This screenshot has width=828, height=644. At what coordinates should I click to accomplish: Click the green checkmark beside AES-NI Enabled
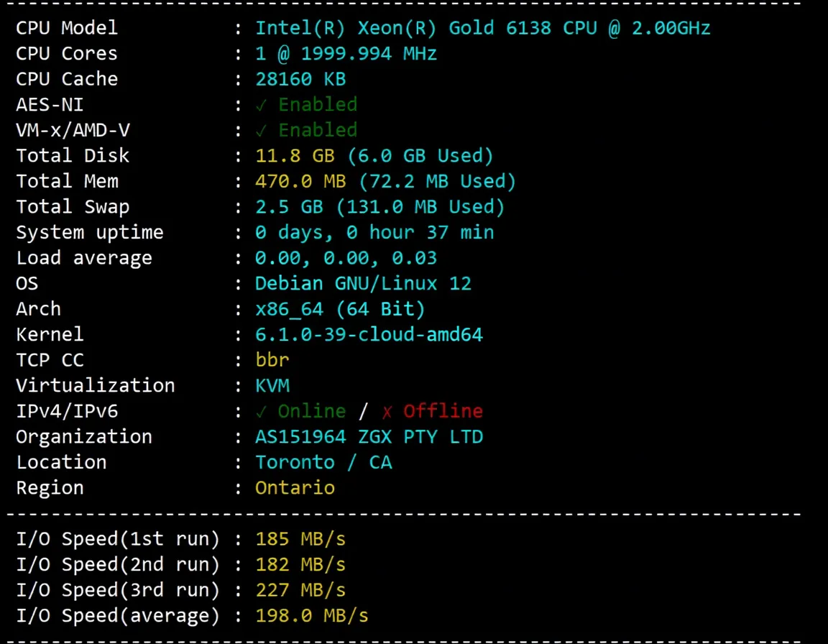[x=261, y=105]
